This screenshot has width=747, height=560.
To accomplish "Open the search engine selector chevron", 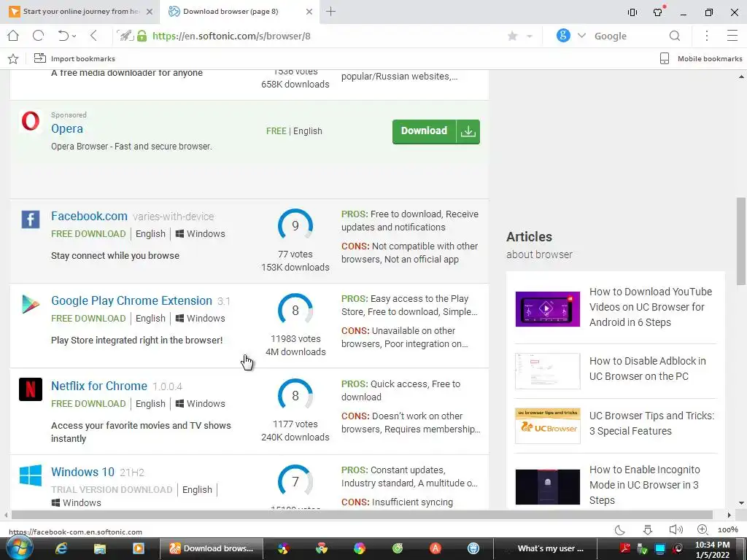I will pyautogui.click(x=581, y=36).
